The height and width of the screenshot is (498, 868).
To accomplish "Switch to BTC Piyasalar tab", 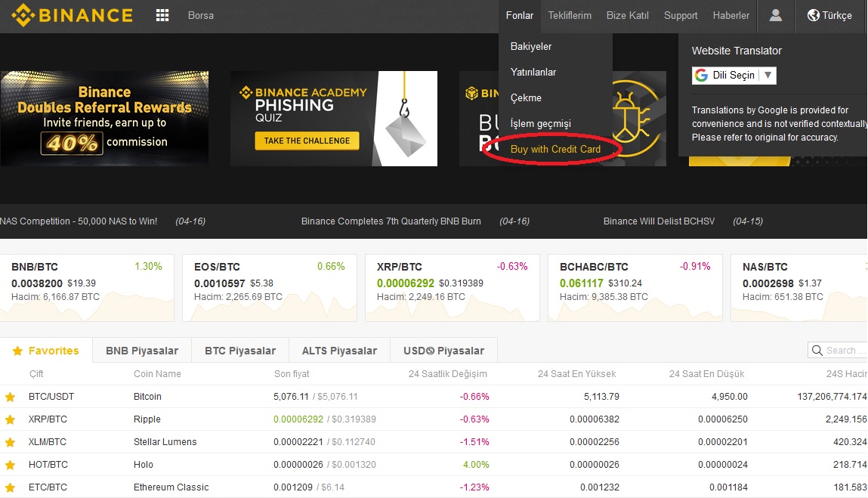I will coord(240,351).
